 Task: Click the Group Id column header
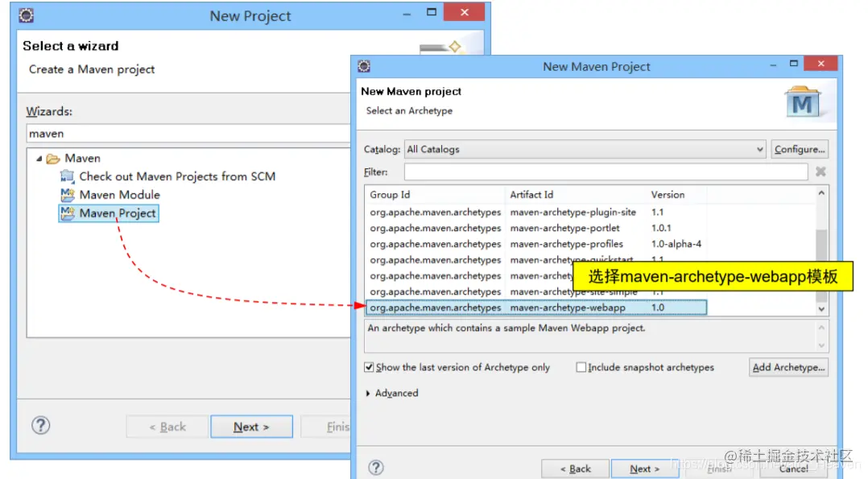(435, 194)
